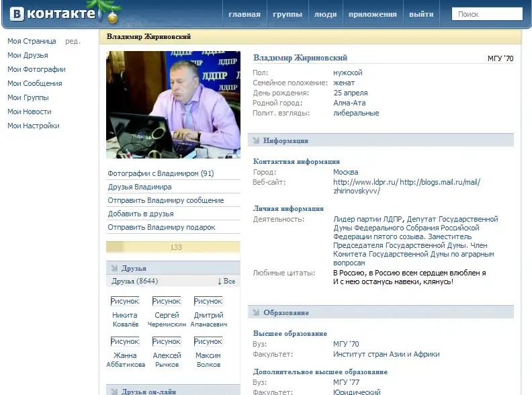Open Жанна Аббатикова's avatar picture
Image resolution: width=532 pixels, height=395 pixels.
pos(125,341)
